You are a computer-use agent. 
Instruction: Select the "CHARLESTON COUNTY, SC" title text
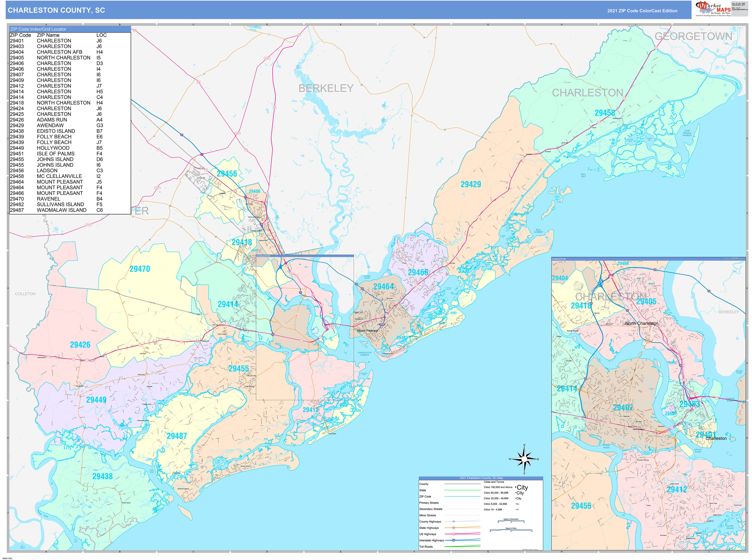coord(56,10)
